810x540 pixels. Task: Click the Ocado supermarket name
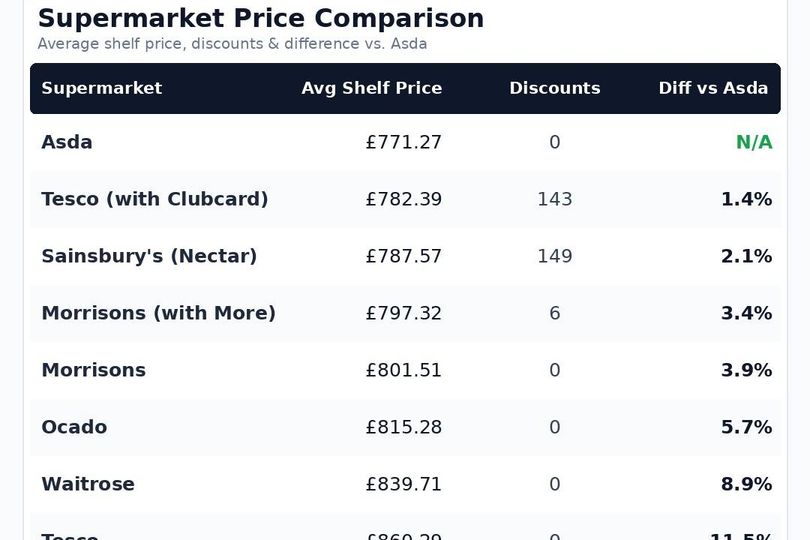click(74, 427)
